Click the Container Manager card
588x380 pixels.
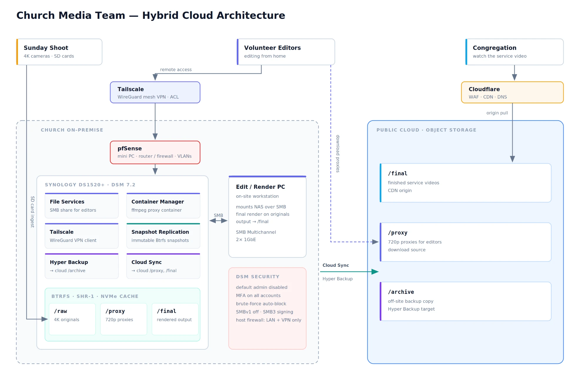click(x=163, y=206)
